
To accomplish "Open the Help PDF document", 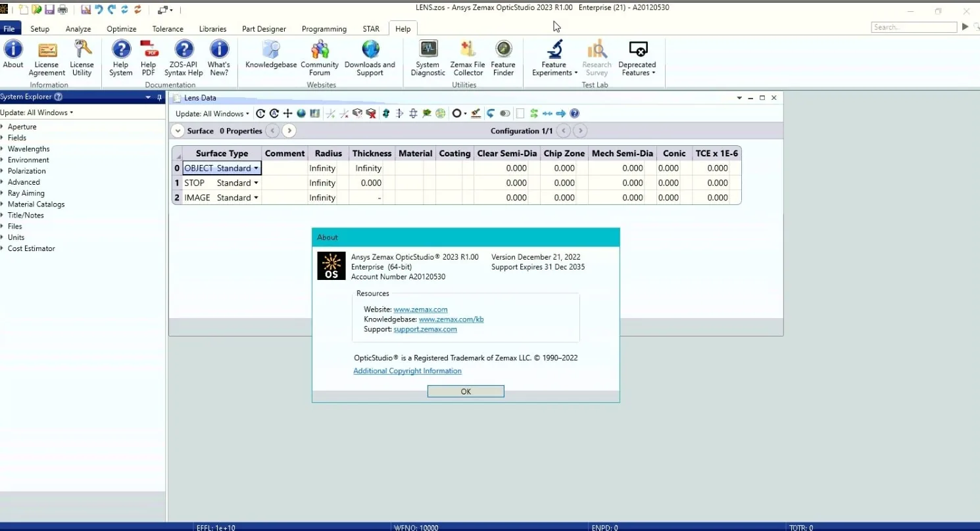I will tap(149, 58).
